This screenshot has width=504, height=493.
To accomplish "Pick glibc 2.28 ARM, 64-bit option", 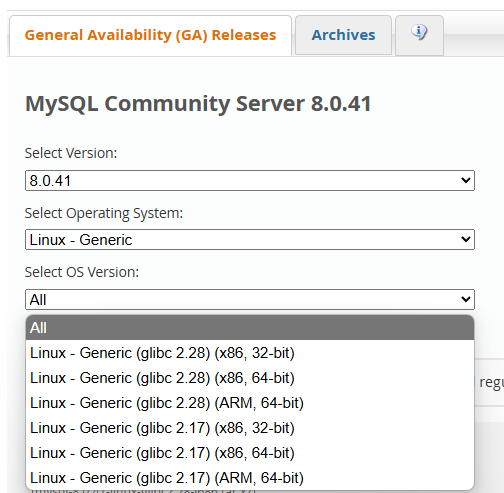I will 250,403.
